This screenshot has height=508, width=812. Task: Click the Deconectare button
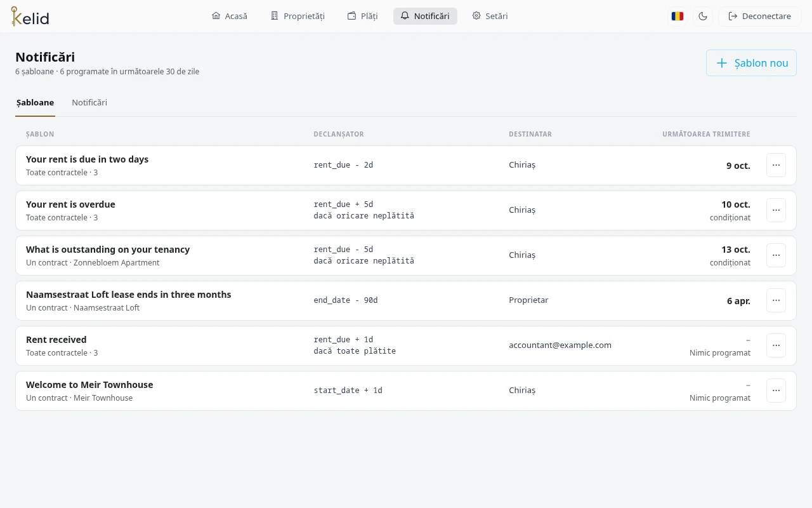760,17
